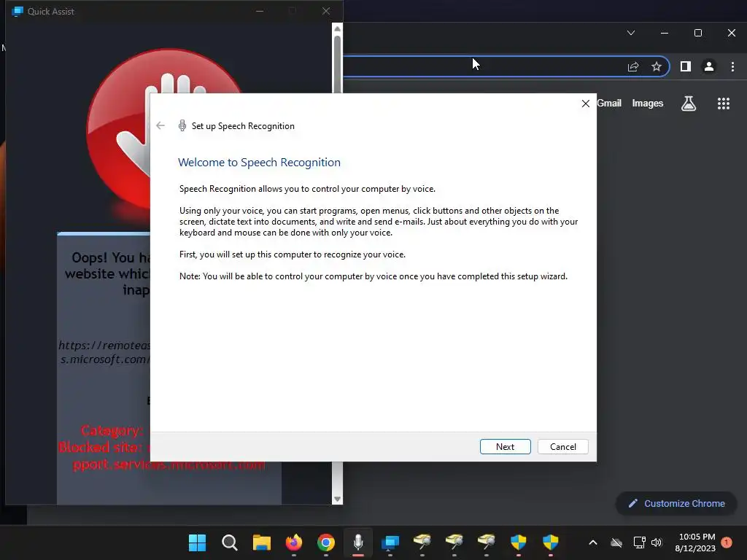Show hidden tray icons chevron
The height and width of the screenshot is (560, 747).
click(x=592, y=542)
